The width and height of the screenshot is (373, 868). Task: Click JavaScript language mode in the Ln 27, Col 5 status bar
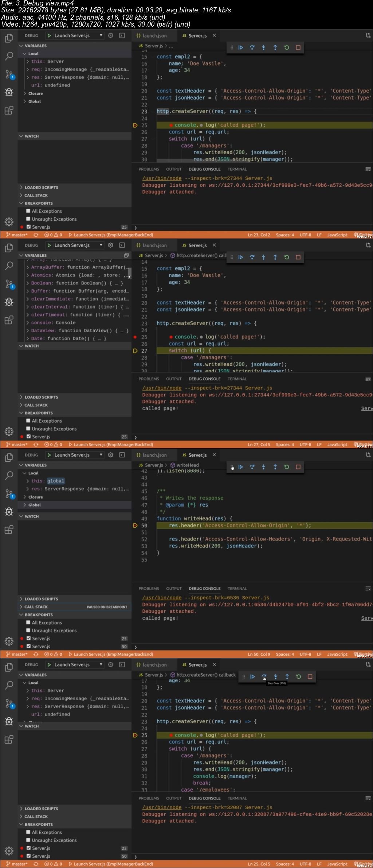tap(337, 445)
